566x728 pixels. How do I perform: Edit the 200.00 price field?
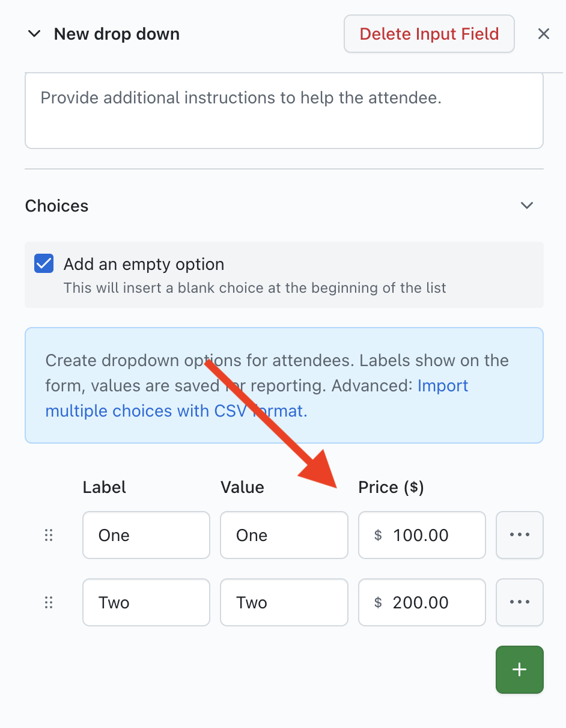point(427,602)
